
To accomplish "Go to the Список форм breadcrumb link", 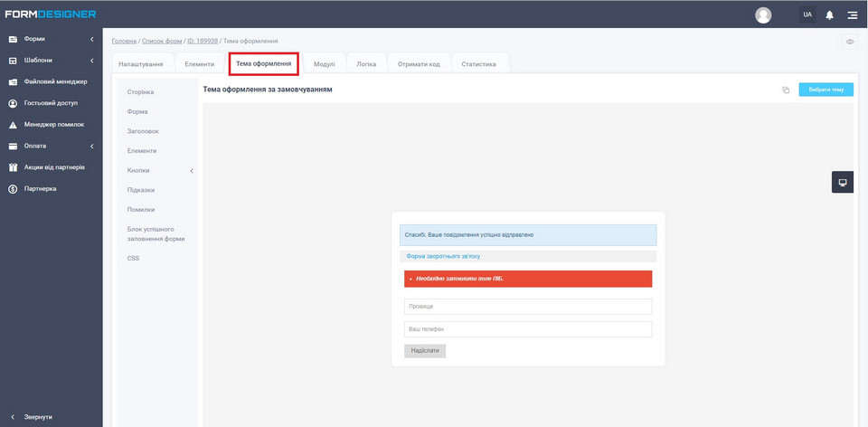I will click(162, 41).
